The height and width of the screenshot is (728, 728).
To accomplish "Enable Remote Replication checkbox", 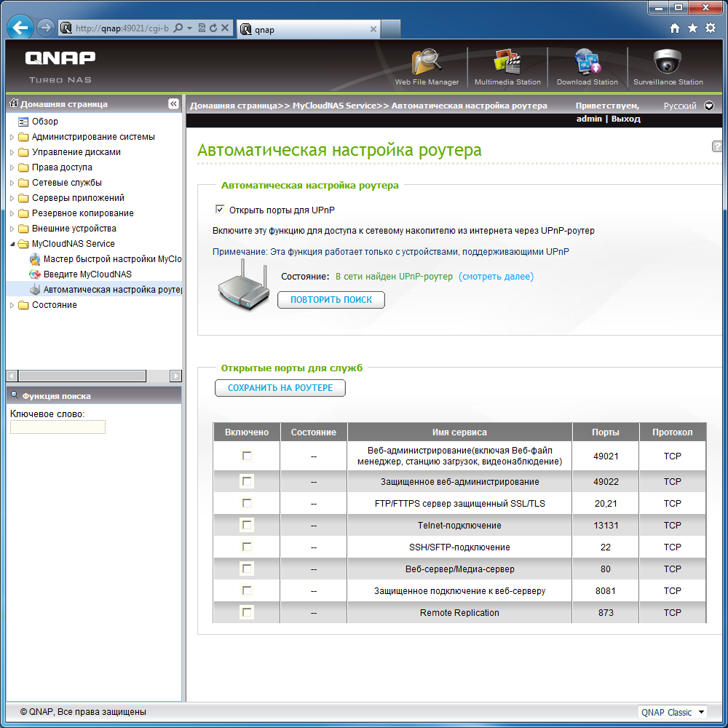I will point(247,612).
